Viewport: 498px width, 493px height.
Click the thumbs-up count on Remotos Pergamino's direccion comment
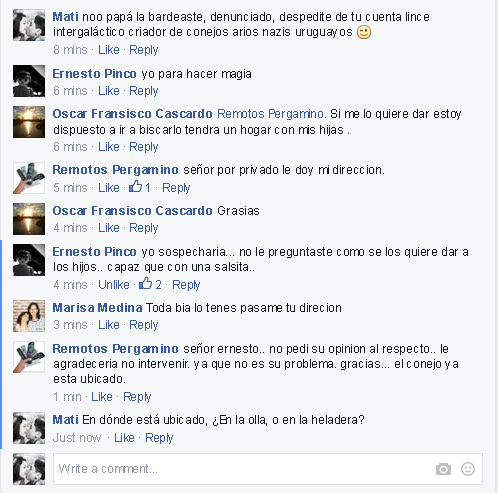140,187
